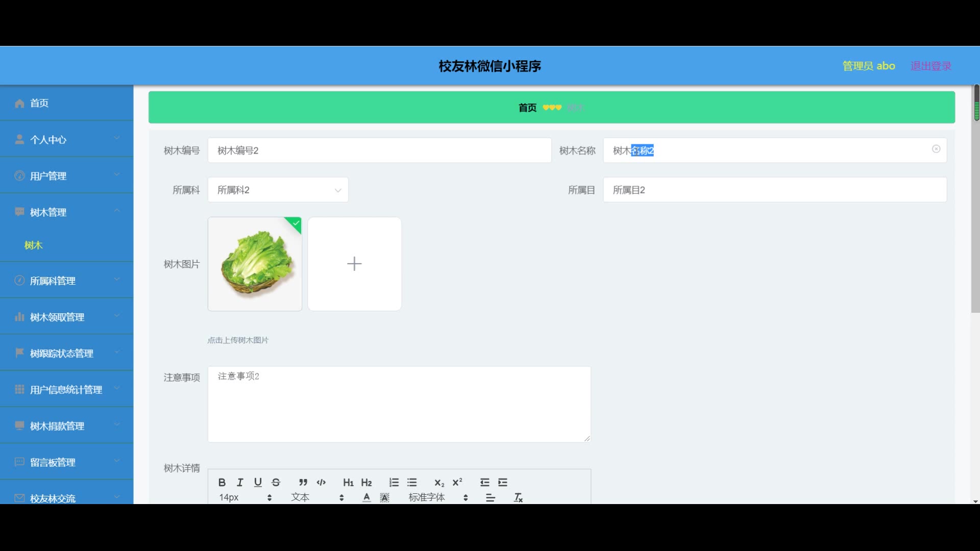Screen dimensions: 980x551
Task: Click the plus tile to upload a tree picture
Action: coord(354,264)
